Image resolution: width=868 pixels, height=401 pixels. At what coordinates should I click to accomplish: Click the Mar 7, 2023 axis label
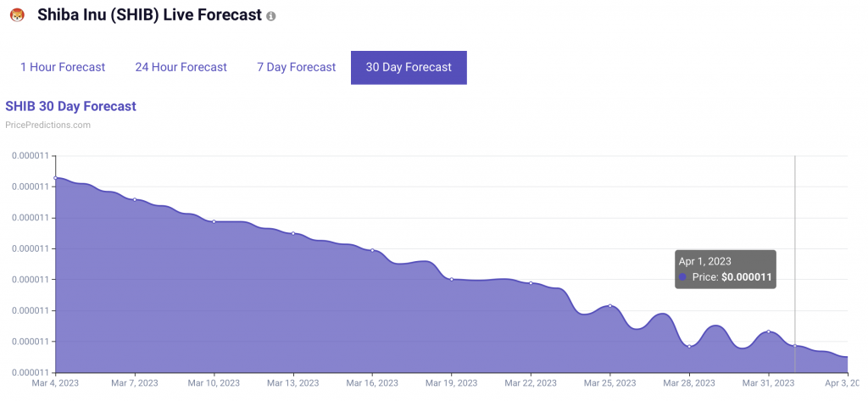coord(135,383)
